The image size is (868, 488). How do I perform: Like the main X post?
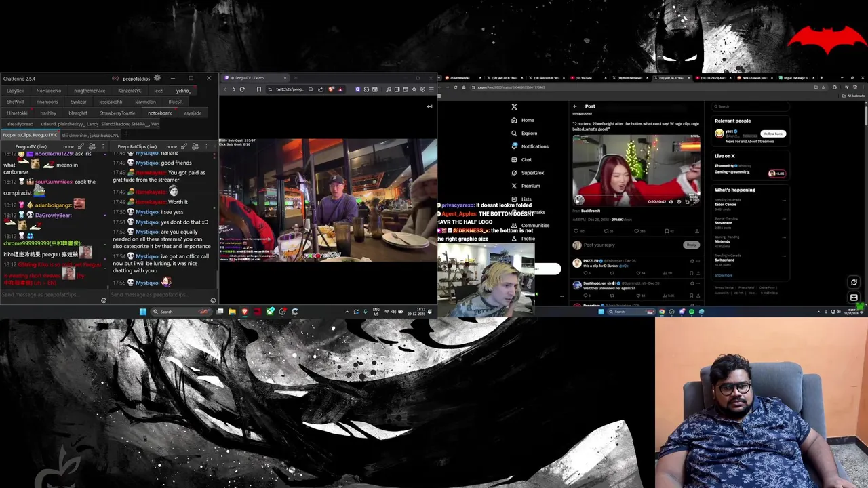pos(637,231)
